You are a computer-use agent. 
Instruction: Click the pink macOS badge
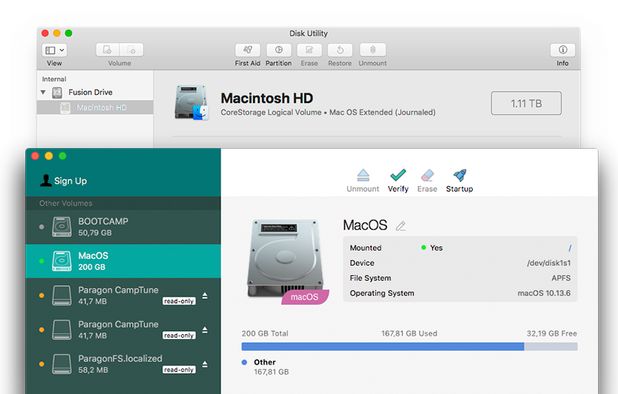(305, 297)
